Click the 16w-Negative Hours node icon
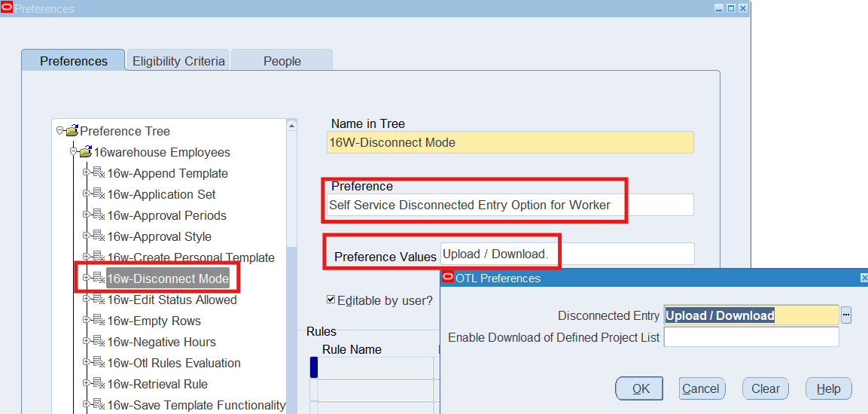 [99, 342]
